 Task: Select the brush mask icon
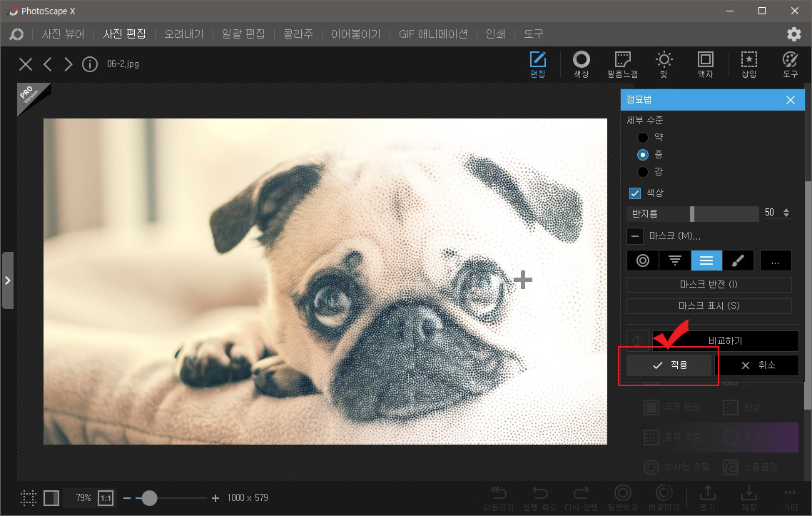click(x=738, y=260)
